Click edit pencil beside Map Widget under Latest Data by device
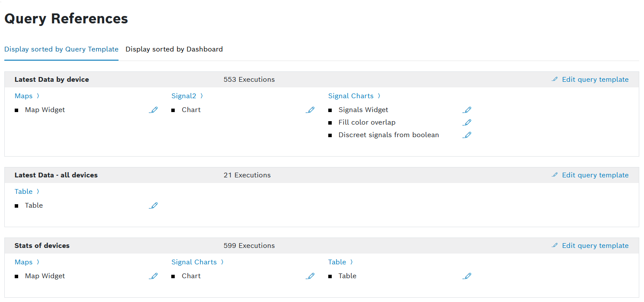 pos(154,110)
